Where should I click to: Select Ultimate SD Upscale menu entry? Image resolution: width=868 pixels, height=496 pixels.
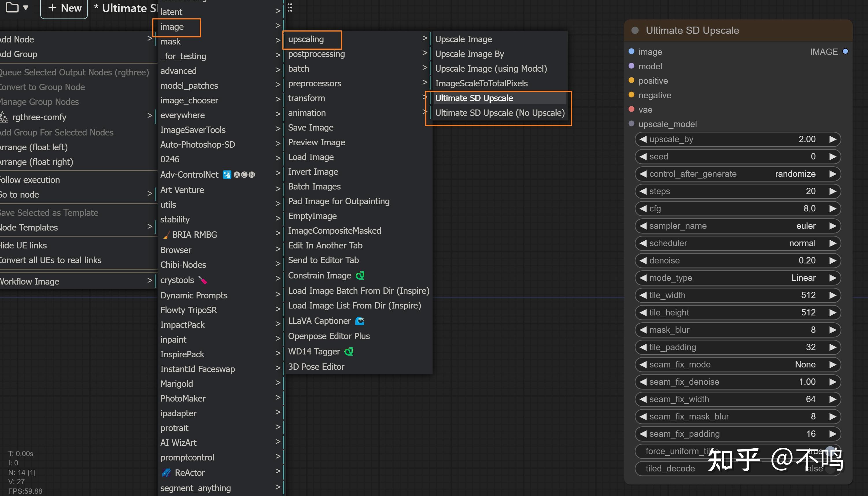click(x=499, y=98)
